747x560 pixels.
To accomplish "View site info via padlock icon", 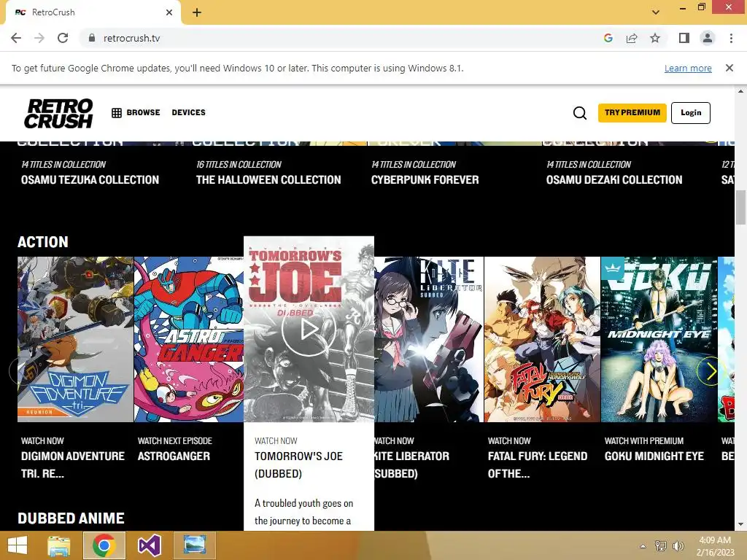I will pos(91,38).
